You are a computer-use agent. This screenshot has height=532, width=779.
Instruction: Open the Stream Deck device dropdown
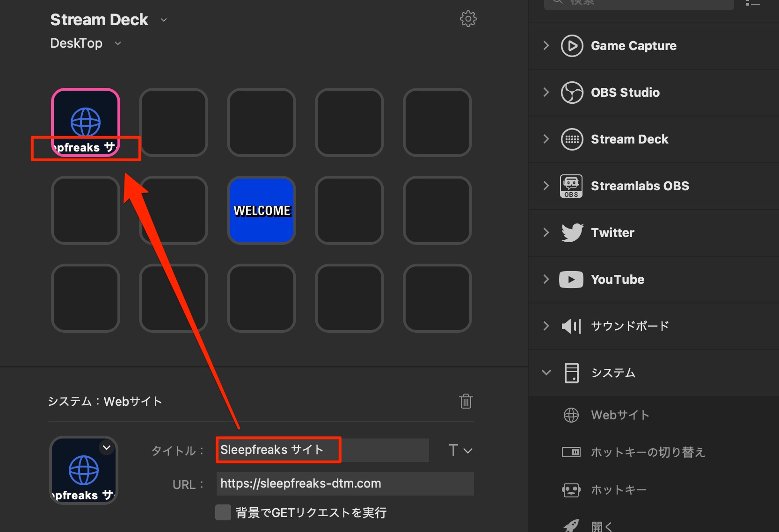coord(164,20)
